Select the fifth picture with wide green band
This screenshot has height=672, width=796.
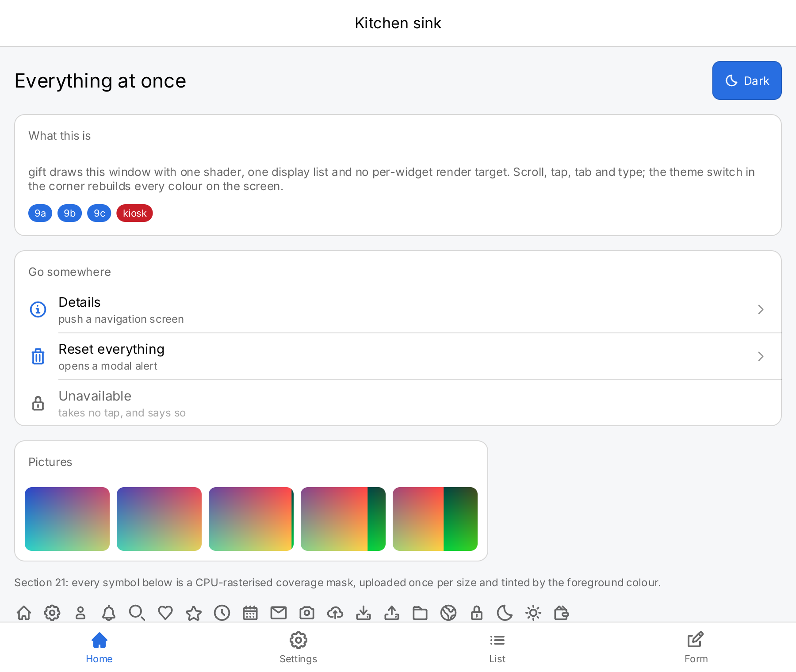click(x=435, y=519)
